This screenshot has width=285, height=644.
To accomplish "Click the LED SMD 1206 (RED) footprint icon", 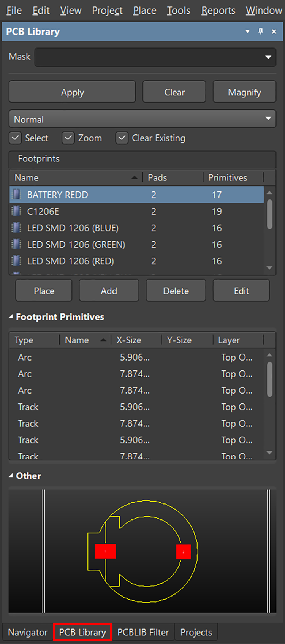I will [x=16, y=261].
